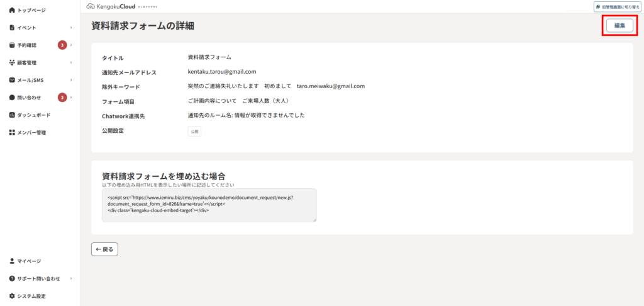Click the マイページ person icon
644x306 pixels.
tap(12, 261)
